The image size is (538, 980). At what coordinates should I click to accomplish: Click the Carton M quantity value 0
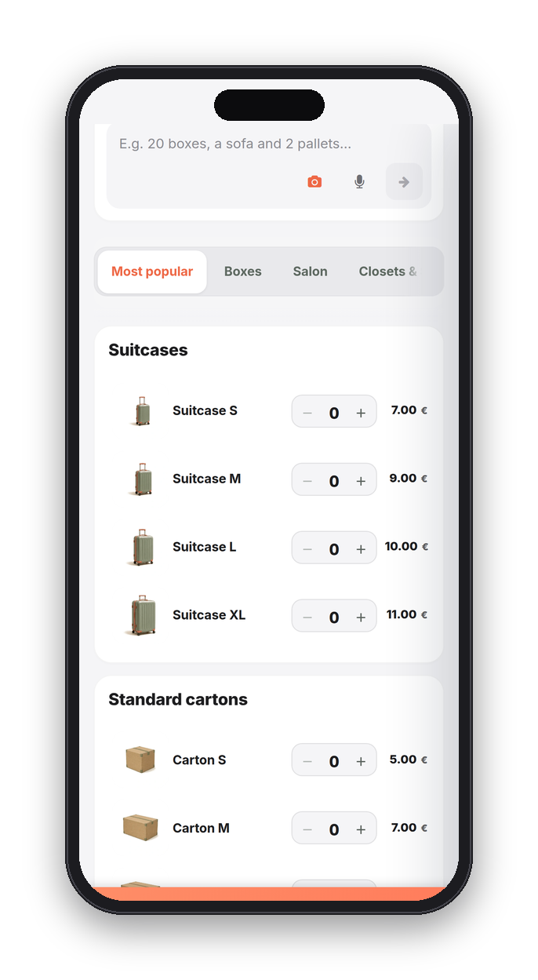[334, 831]
